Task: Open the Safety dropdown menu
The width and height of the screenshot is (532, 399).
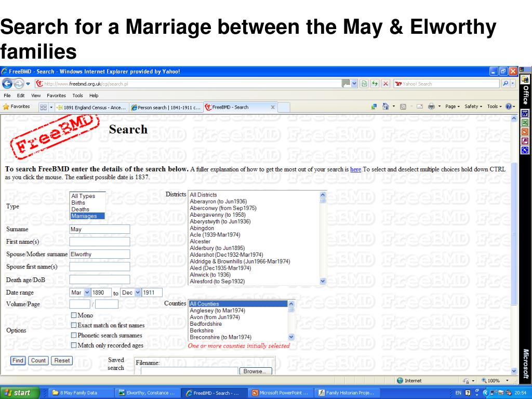Action: 473,107
